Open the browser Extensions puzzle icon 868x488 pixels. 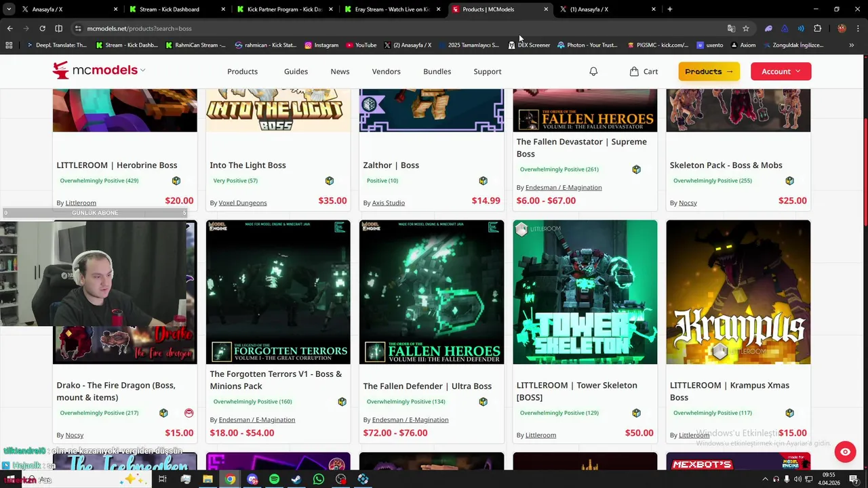click(x=817, y=28)
